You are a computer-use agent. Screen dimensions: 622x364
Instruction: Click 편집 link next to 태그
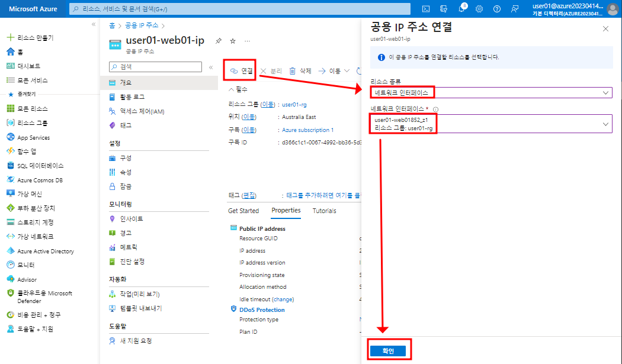249,195
